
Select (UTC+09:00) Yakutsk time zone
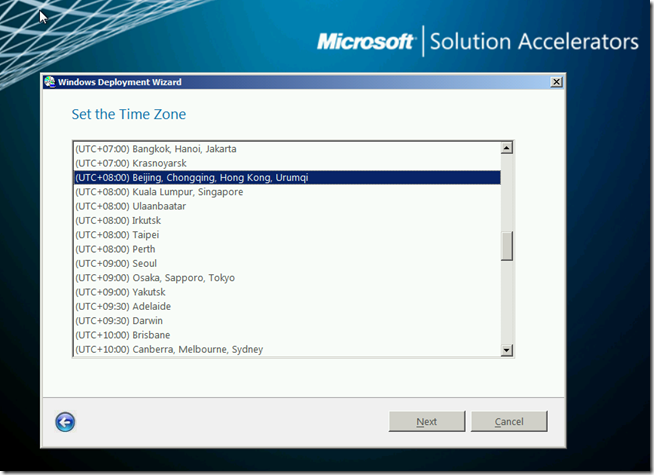click(x=287, y=292)
